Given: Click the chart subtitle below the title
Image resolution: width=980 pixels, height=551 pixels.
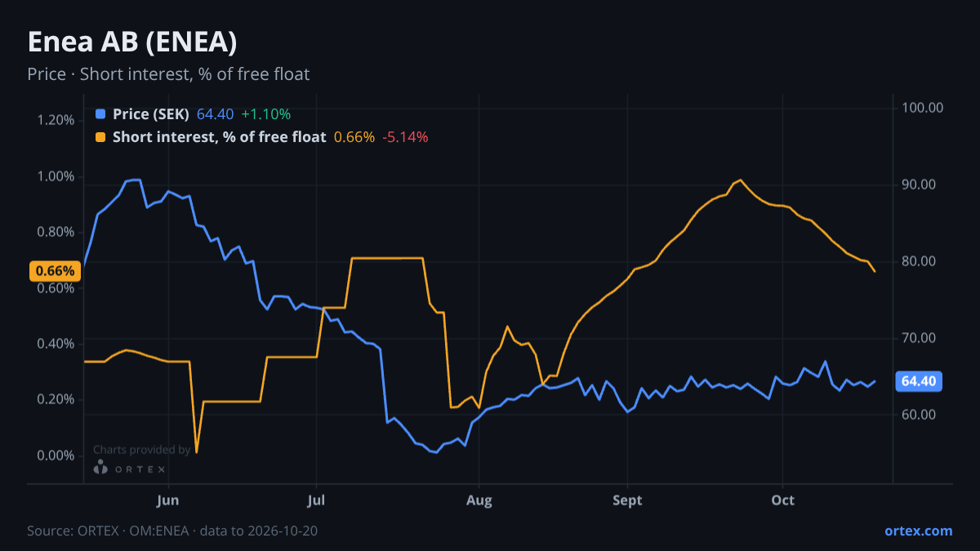Looking at the screenshot, I should [x=168, y=74].
